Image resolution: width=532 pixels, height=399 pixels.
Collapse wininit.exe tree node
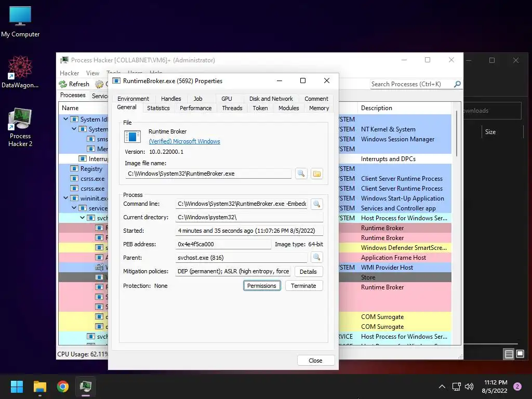[65, 198]
